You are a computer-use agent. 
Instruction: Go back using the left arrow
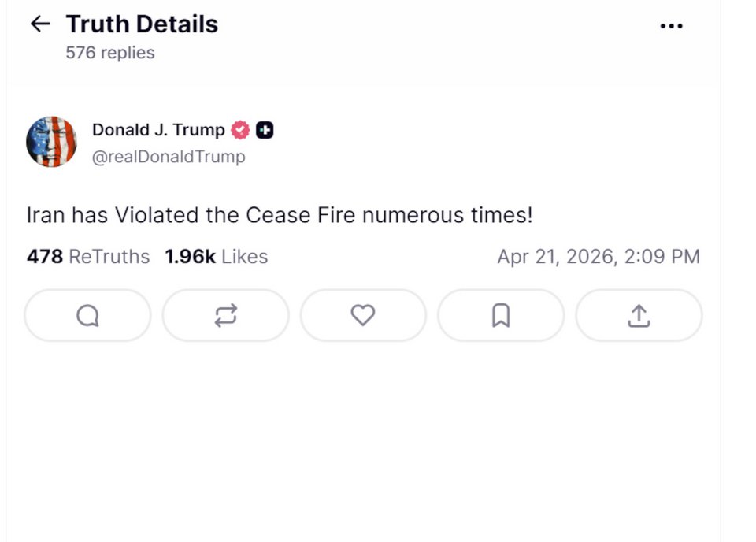pyautogui.click(x=39, y=24)
